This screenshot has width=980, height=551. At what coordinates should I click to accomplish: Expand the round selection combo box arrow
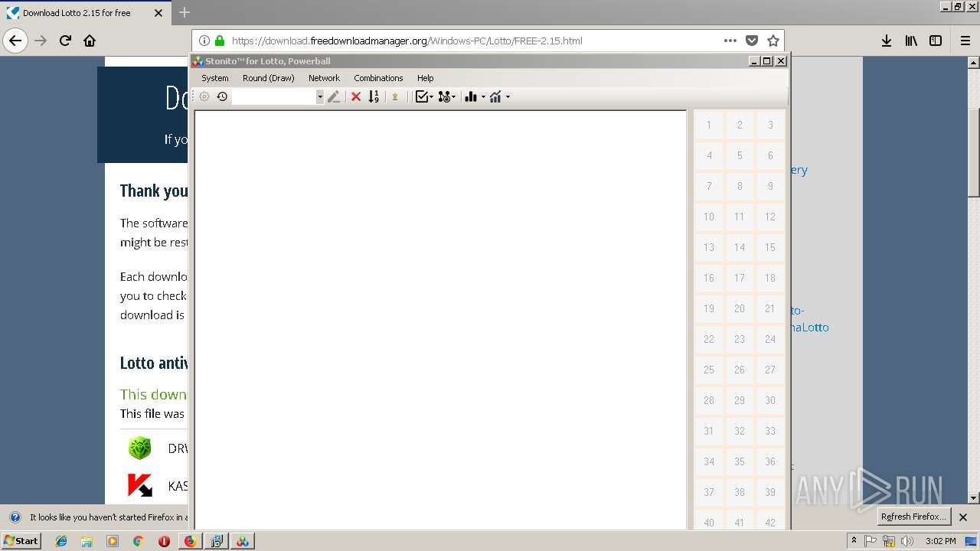click(x=320, y=97)
